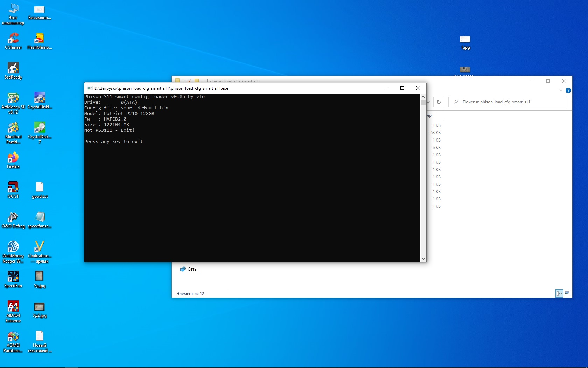
Task: Click the 'Элементов: 12' status bar text
Action: tap(190, 294)
